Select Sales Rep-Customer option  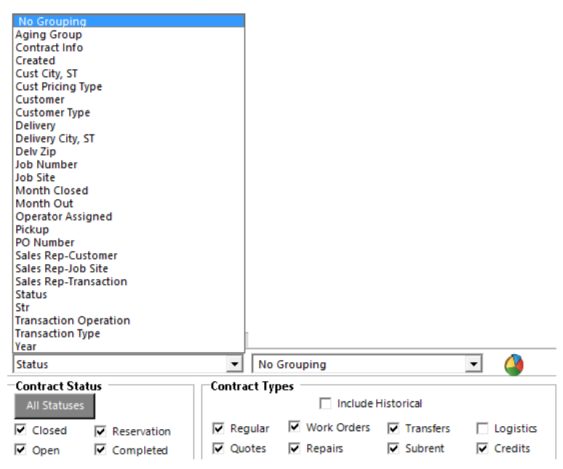point(129,255)
